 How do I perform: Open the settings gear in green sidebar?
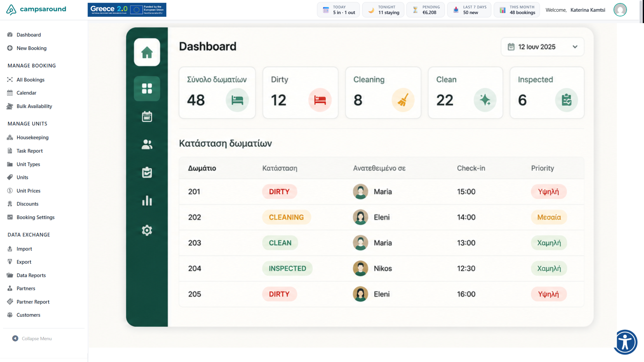pos(147,230)
